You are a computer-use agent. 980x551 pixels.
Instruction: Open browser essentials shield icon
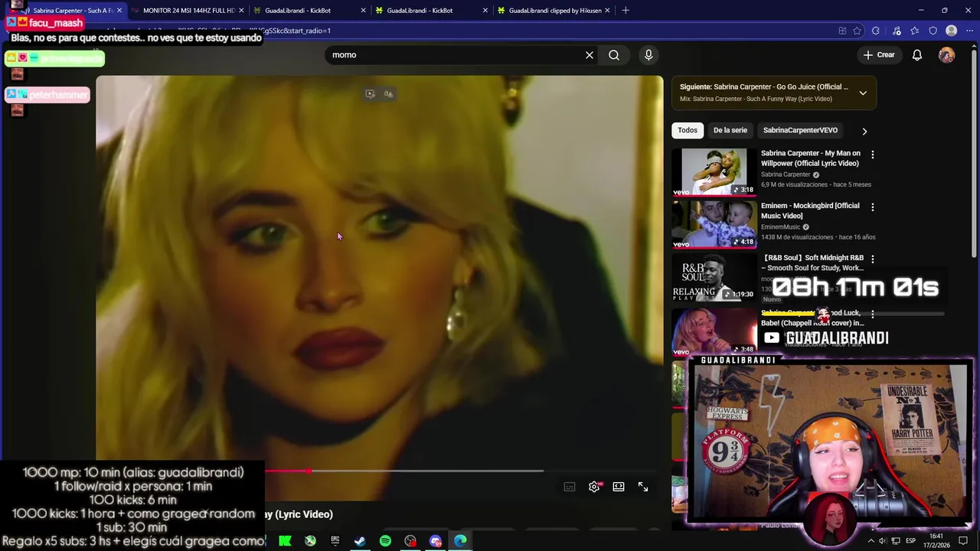[x=933, y=31]
